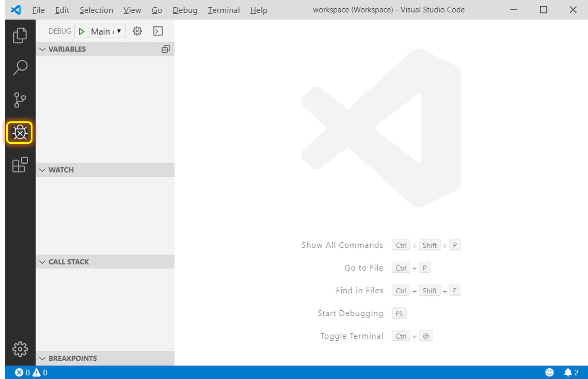Open Source Control view
The image size is (588, 379).
20,100
